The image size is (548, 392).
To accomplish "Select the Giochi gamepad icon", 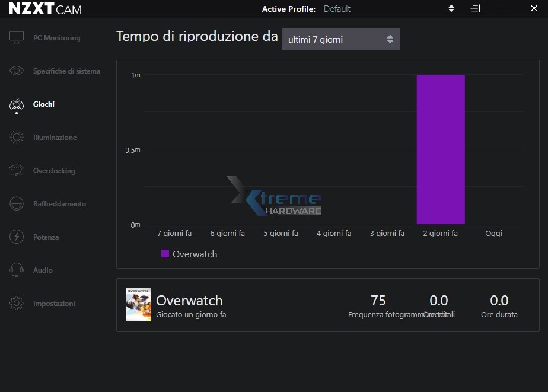I will tap(17, 104).
